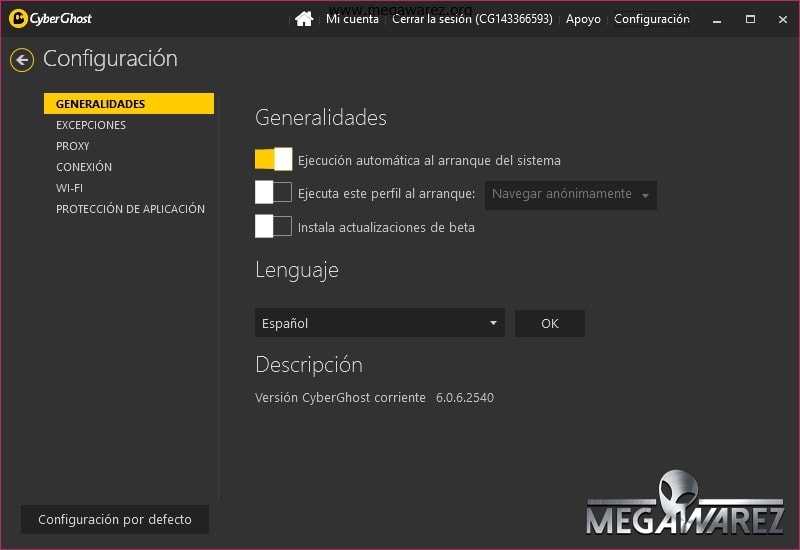Enable the run-profile-at-startup toggle
The width and height of the screenshot is (800, 550).
pyautogui.click(x=273, y=192)
